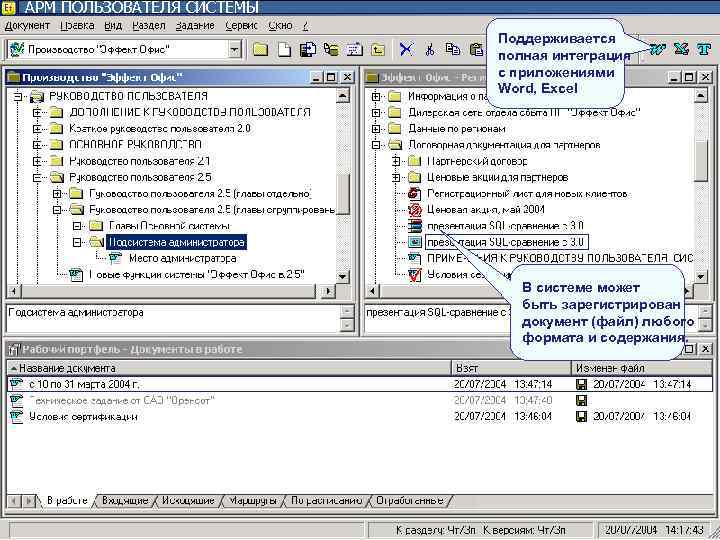Click the yellow folder toolbar icon
720x540 pixels.
260,49
